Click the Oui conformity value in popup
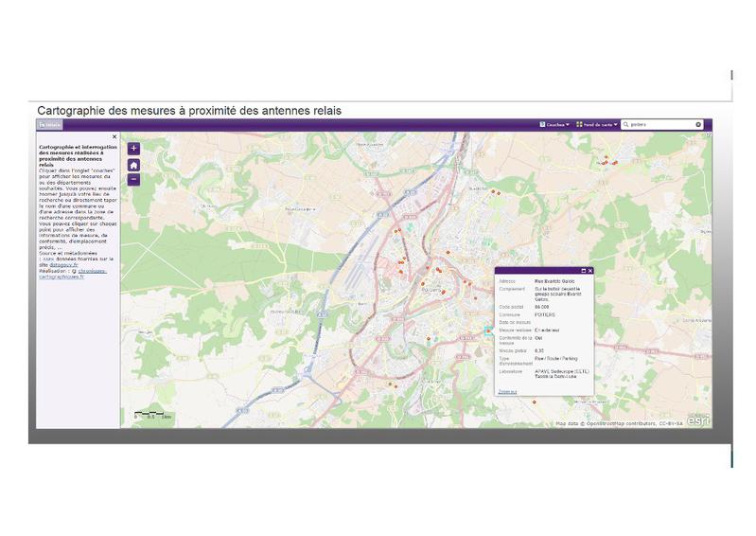756x536 pixels. 538,338
